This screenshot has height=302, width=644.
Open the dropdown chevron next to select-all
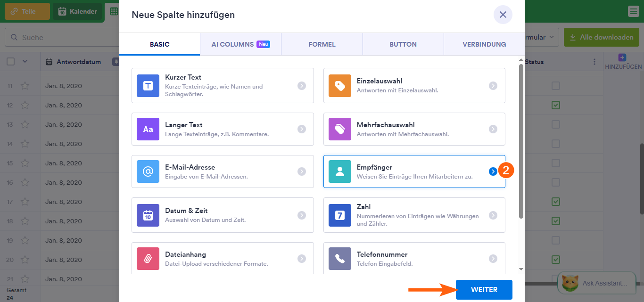coord(25,62)
